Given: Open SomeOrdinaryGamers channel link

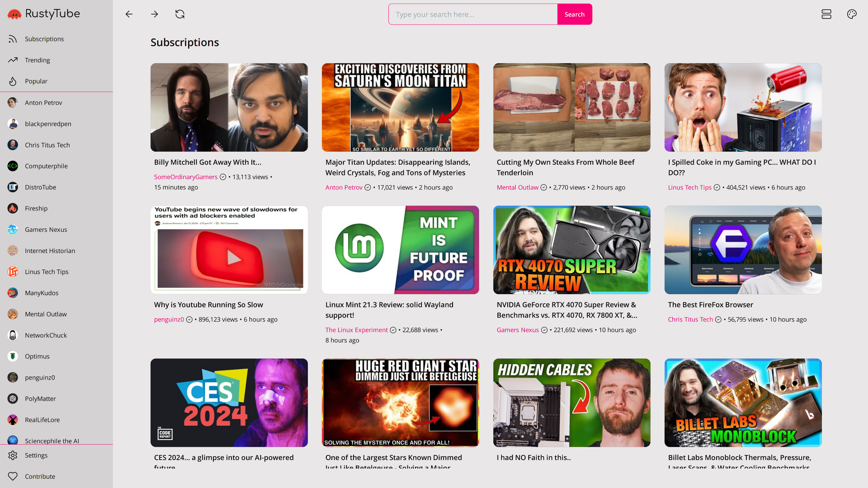Looking at the screenshot, I should point(186,177).
